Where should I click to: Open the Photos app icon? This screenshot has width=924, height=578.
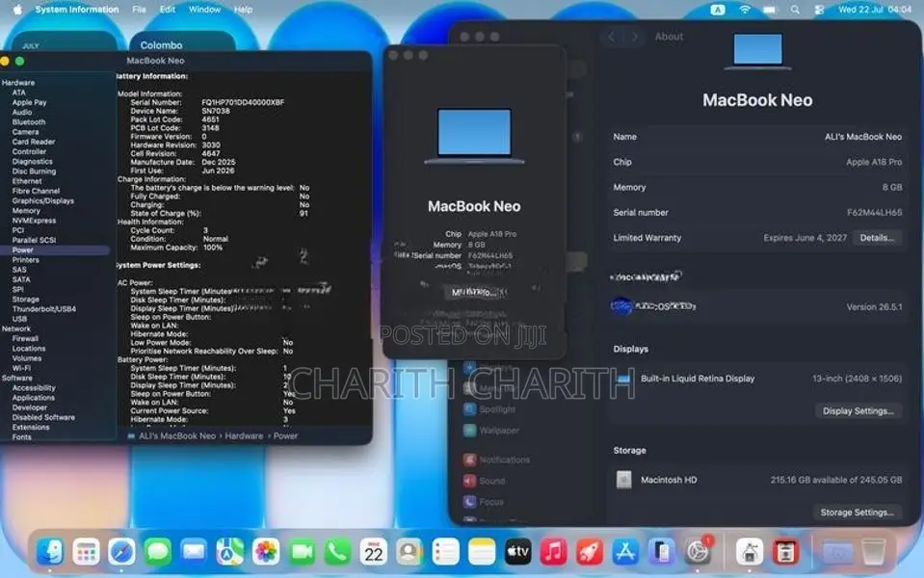[x=266, y=552]
